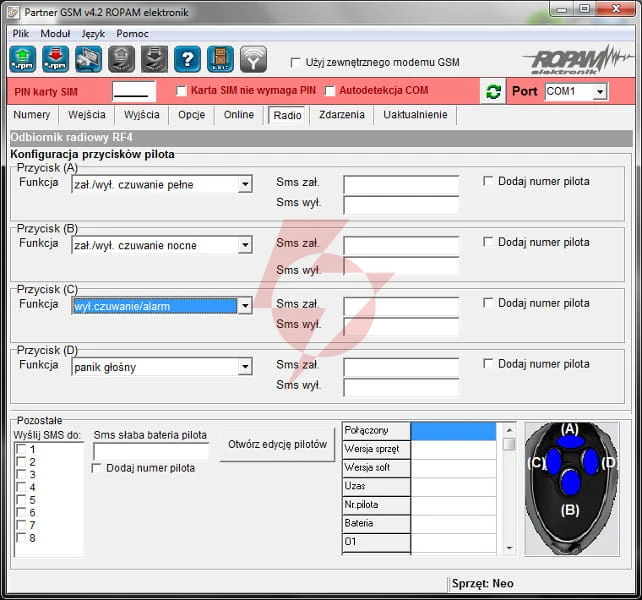The height and width of the screenshot is (600, 642).
Task: Open the Moduł menu
Action: coord(55,34)
